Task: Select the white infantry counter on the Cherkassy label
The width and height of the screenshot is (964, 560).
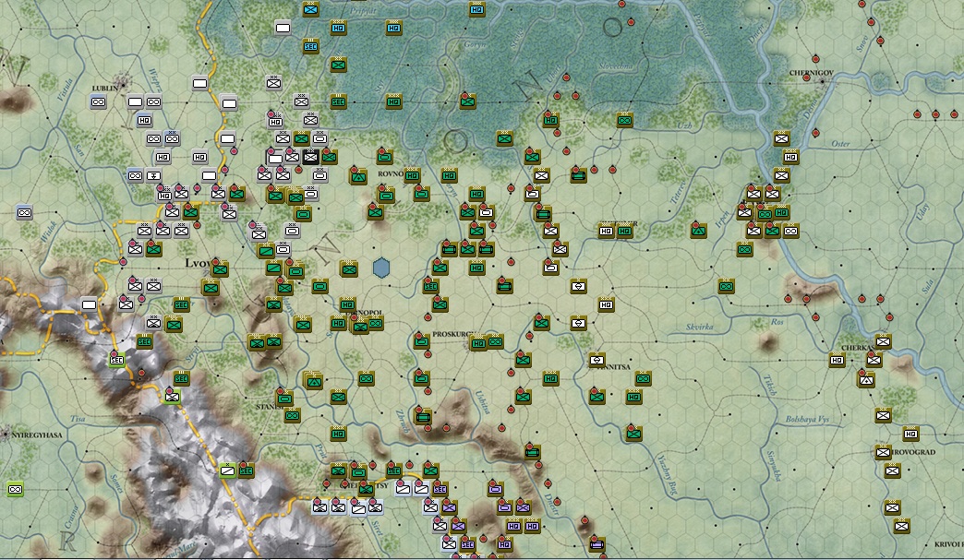Action: pyautogui.click(x=874, y=361)
